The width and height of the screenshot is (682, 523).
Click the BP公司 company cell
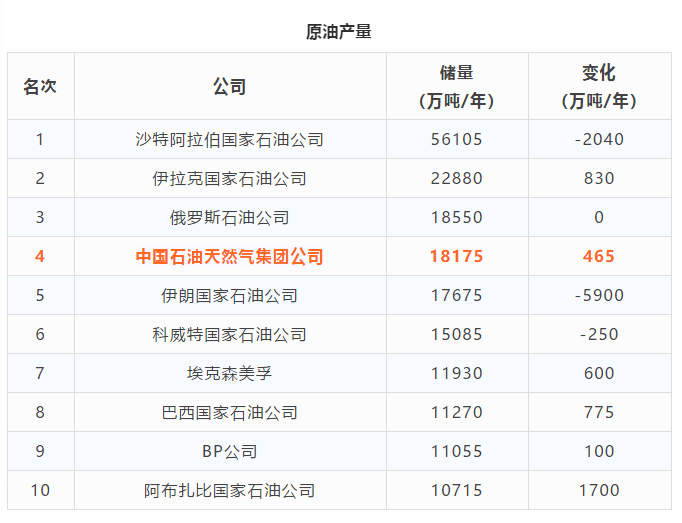coord(230,452)
